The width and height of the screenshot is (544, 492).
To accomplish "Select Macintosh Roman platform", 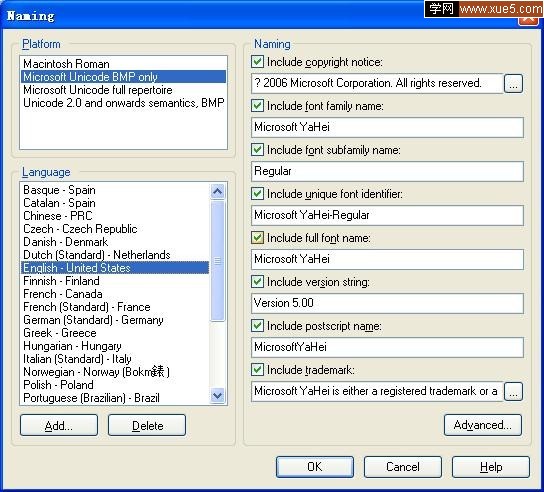I will click(124, 64).
